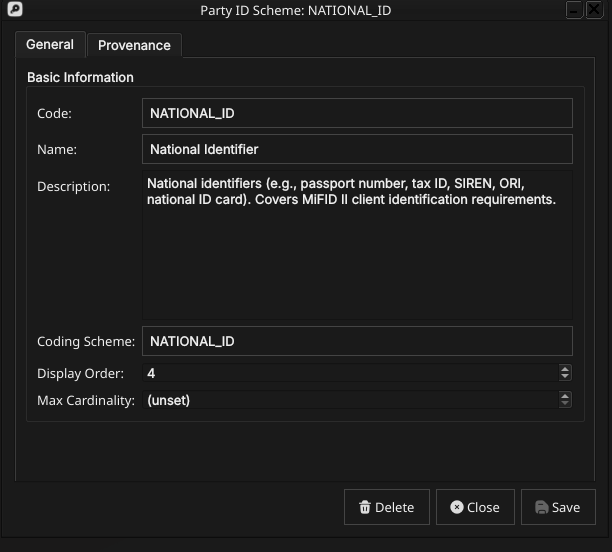
Task: Click the Display Order label
Action: pos(80,374)
